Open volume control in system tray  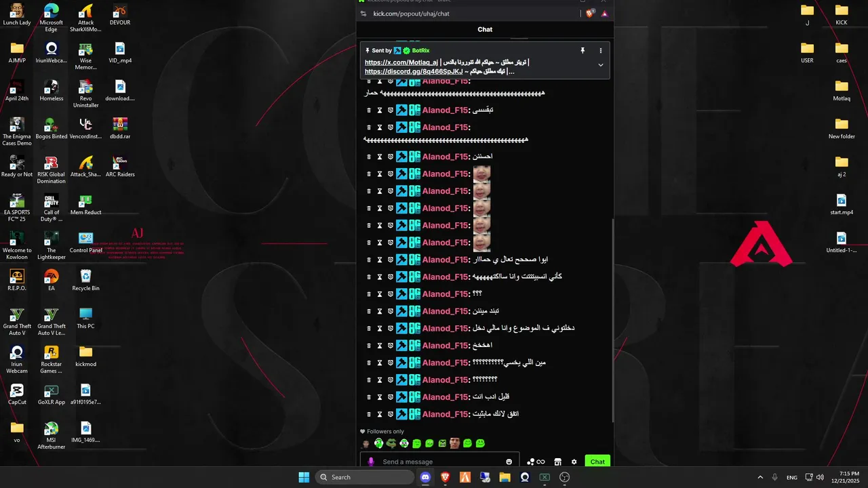[x=821, y=477]
